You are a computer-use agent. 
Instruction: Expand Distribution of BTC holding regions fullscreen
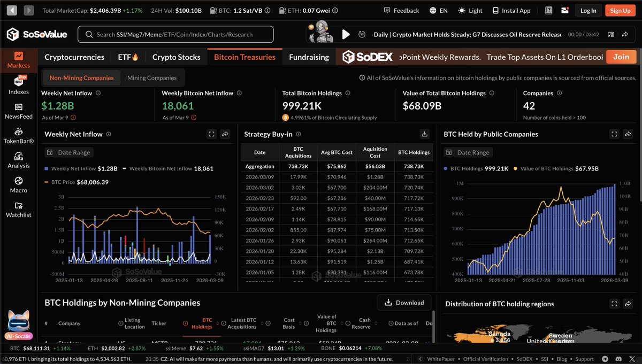pyautogui.click(x=614, y=304)
